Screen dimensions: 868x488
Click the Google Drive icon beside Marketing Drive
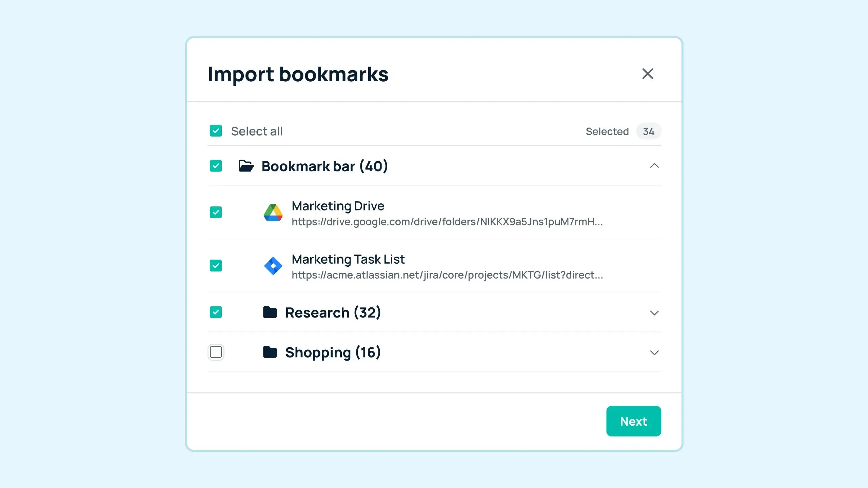(x=273, y=212)
